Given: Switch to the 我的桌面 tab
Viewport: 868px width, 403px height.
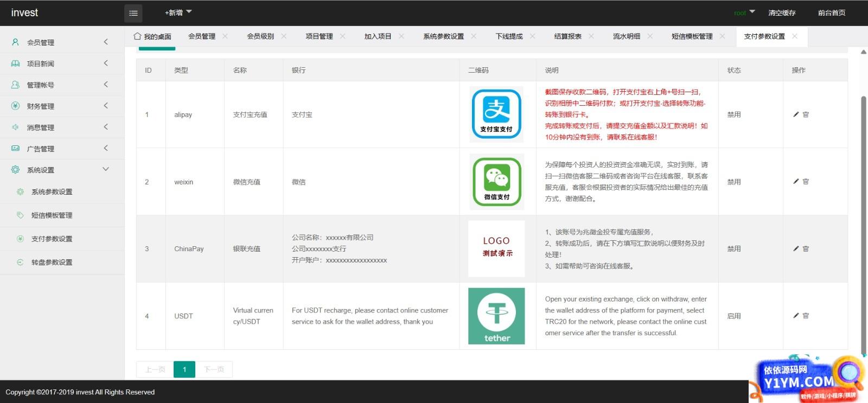Looking at the screenshot, I should (152, 36).
